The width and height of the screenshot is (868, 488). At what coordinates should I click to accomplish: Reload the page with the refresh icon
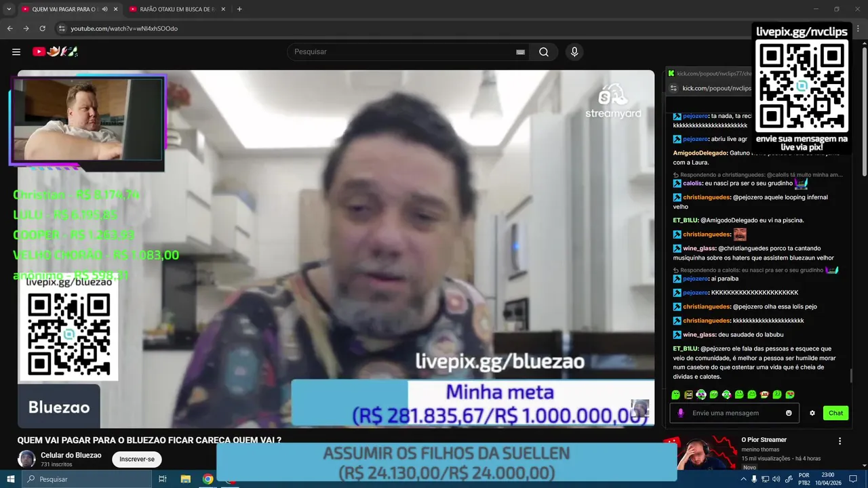coord(42,28)
